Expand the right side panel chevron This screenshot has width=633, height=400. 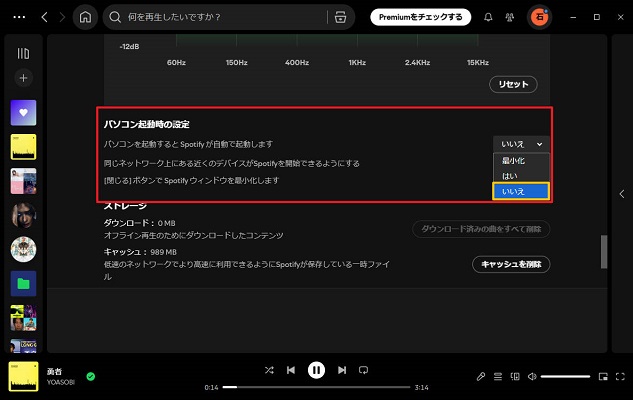coord(622,194)
